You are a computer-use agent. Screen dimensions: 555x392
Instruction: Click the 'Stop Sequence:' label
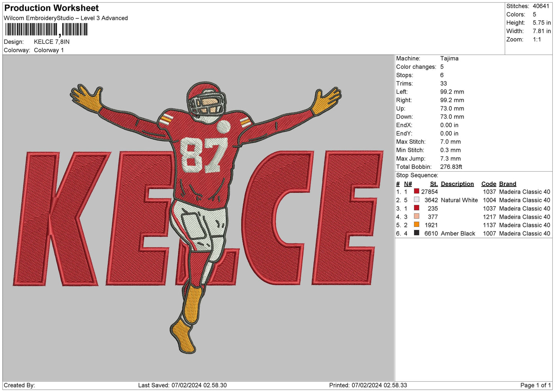pyautogui.click(x=417, y=175)
